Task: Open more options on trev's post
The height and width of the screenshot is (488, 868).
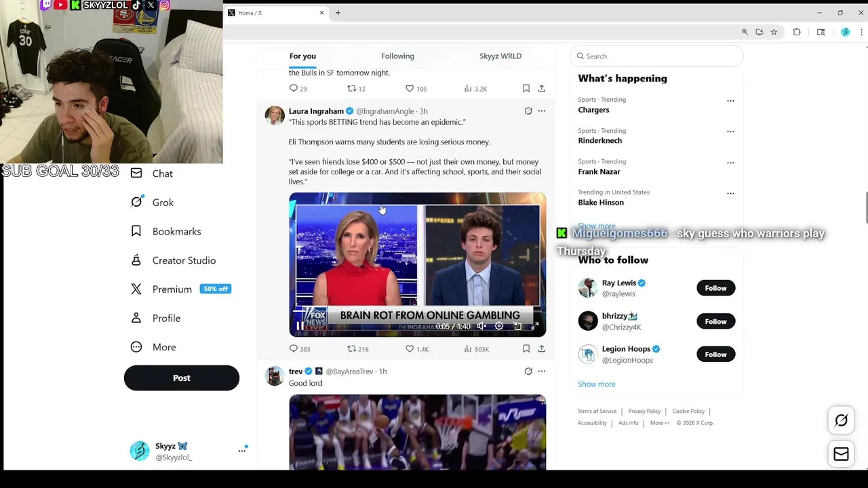Action: click(541, 371)
